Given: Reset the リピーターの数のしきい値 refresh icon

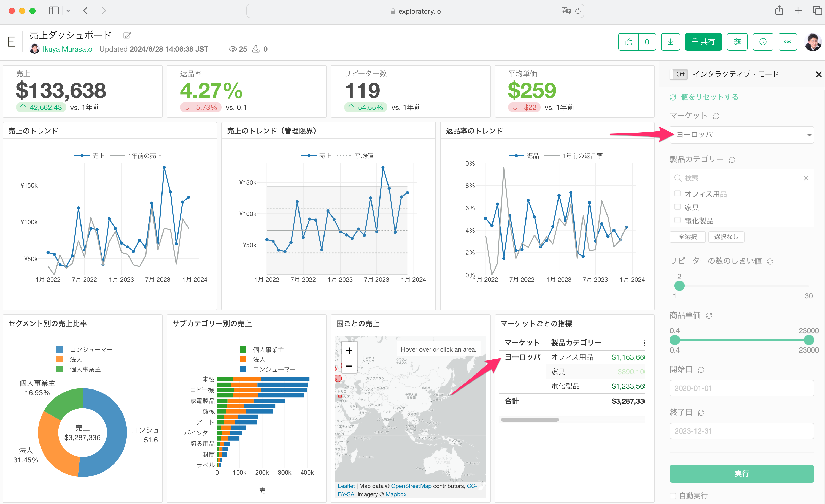Looking at the screenshot, I should click(770, 261).
